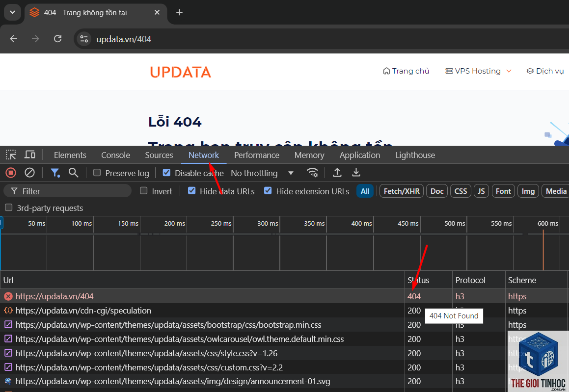Open VPS Hosting menu link

tap(473, 71)
